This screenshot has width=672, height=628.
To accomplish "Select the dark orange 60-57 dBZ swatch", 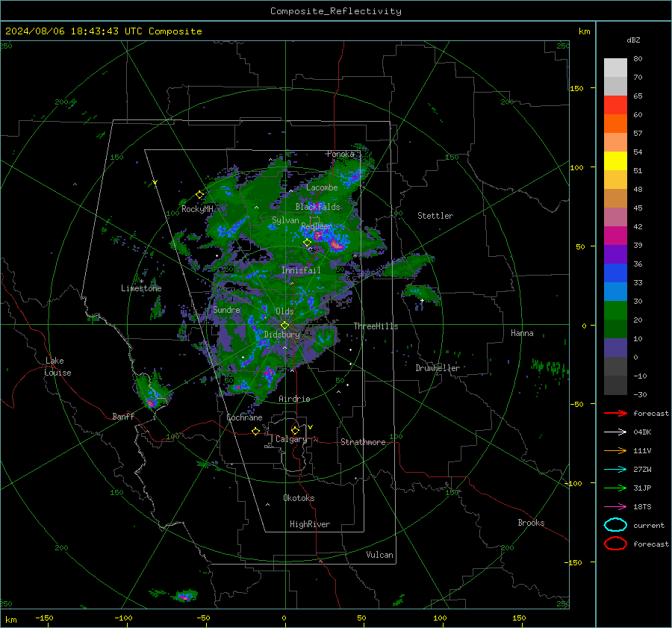I will pos(615,124).
